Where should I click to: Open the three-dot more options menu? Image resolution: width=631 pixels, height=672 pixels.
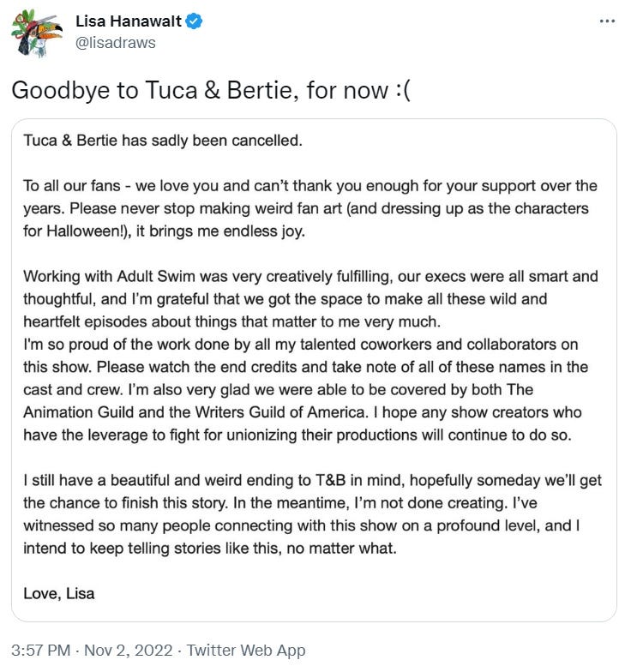(x=607, y=21)
